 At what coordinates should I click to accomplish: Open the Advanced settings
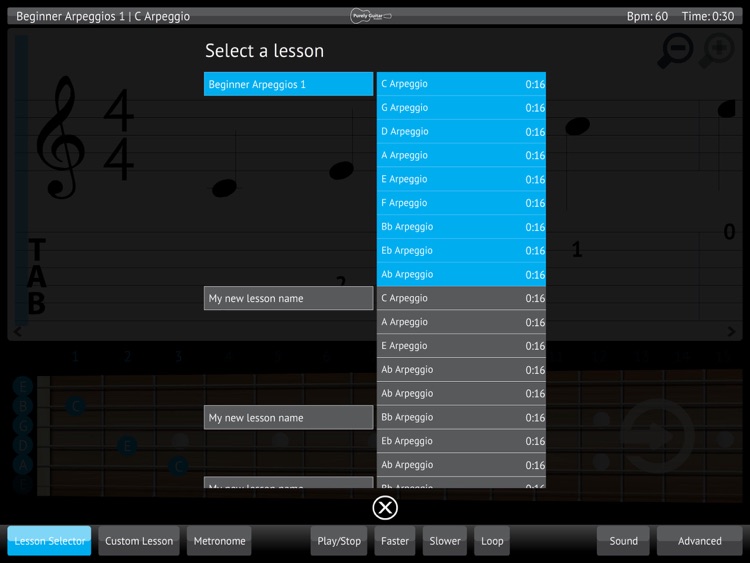pos(699,541)
